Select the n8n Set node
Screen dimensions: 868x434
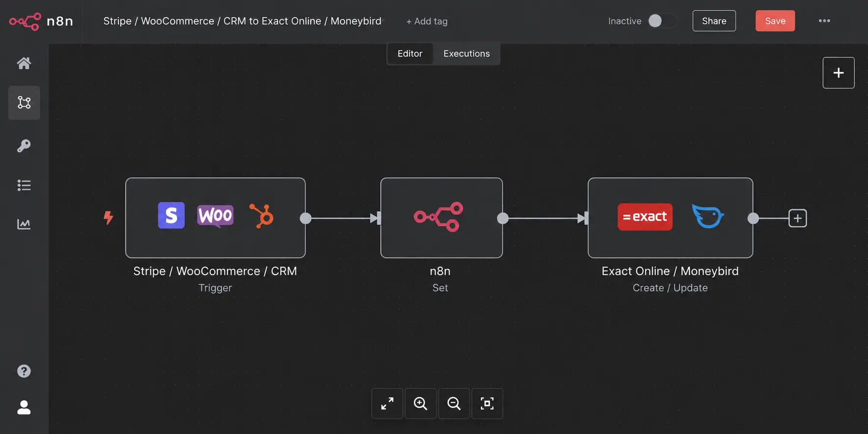441,218
